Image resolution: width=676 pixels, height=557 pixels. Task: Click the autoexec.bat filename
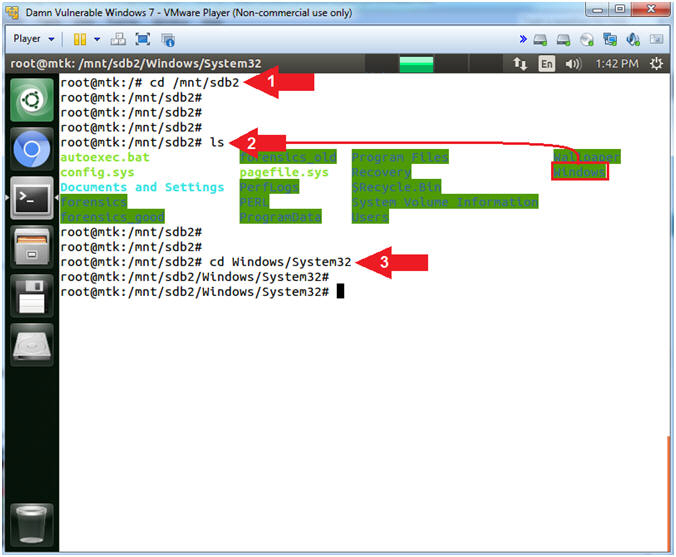[x=105, y=157]
